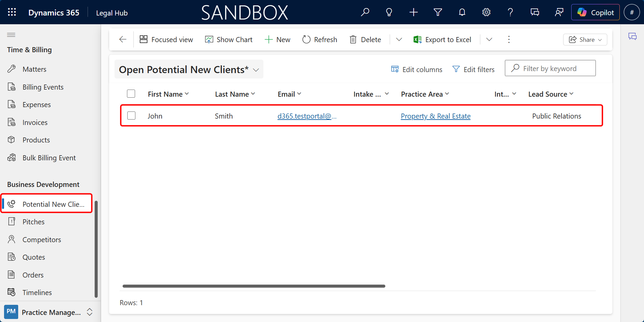Image resolution: width=644 pixels, height=322 pixels.
Task: Open the Intake column menu
Action: (x=371, y=94)
